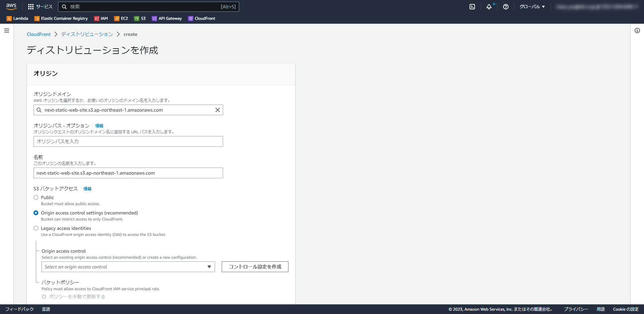This screenshot has height=314, width=644.
Task: Select Origin access control settings option
Action: 36,213
